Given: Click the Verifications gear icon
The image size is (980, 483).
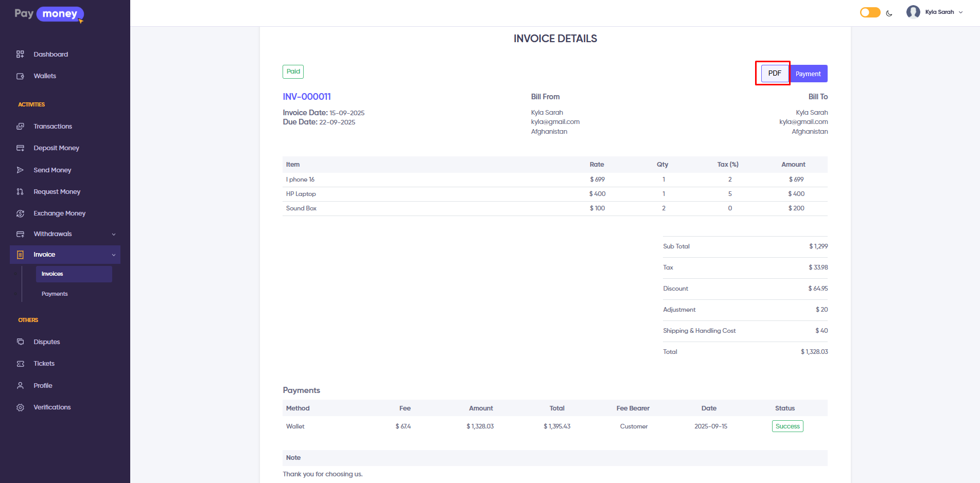Looking at the screenshot, I should (20, 407).
